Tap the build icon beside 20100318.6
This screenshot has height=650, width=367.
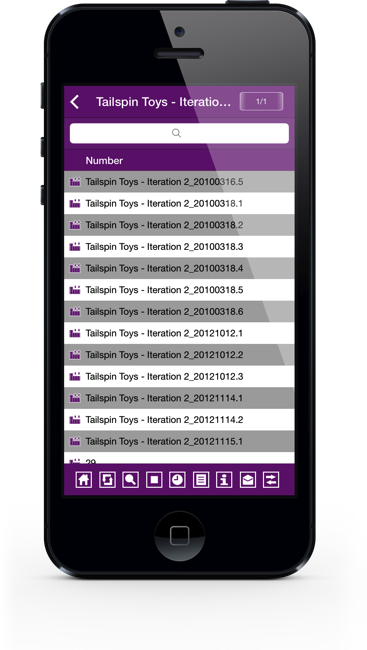click(75, 311)
